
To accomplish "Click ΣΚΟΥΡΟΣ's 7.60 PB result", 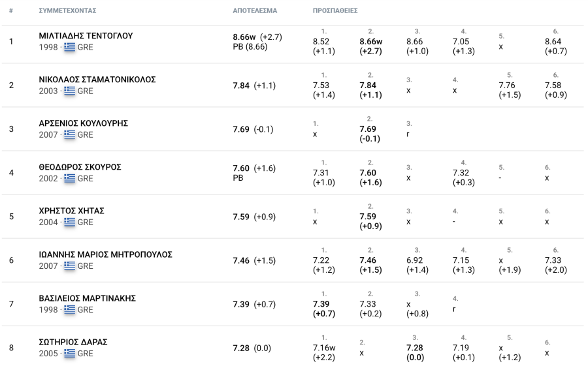I will coord(241,168).
